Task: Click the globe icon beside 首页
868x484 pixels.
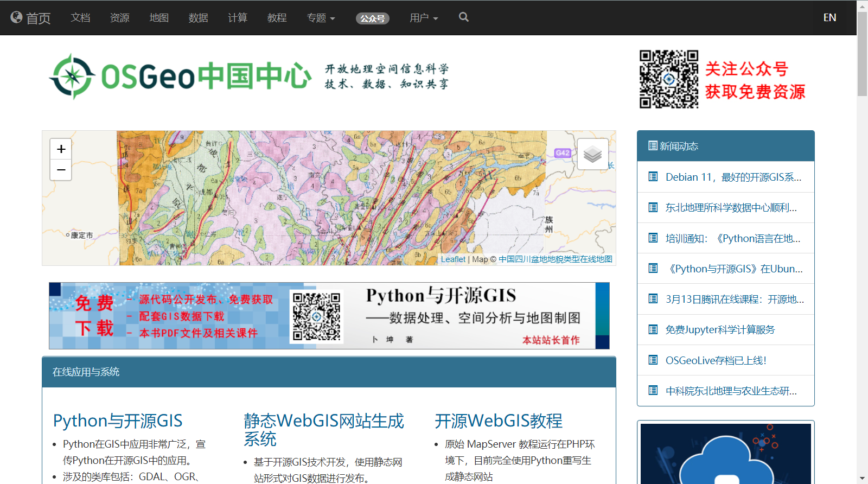Action: click(16, 17)
